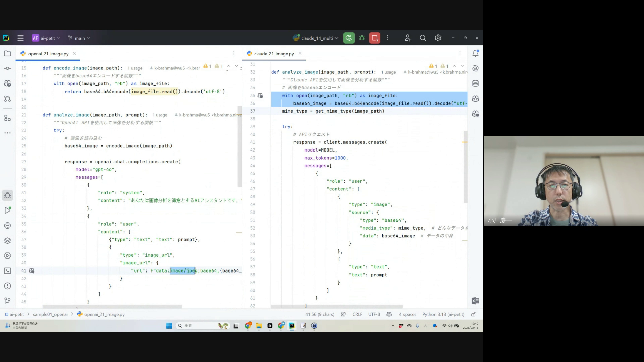Open the Debug tool window
The width and height of the screenshot is (644, 362).
[x=7, y=195]
